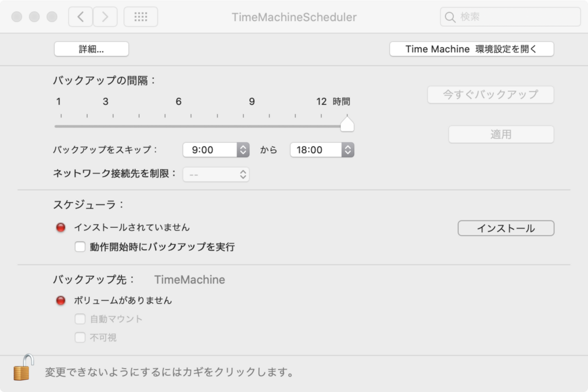Click the ボリュームがありません status text

(x=123, y=300)
